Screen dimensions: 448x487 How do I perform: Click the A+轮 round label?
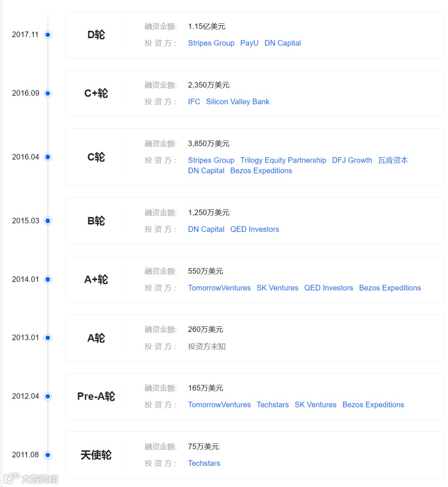click(96, 280)
